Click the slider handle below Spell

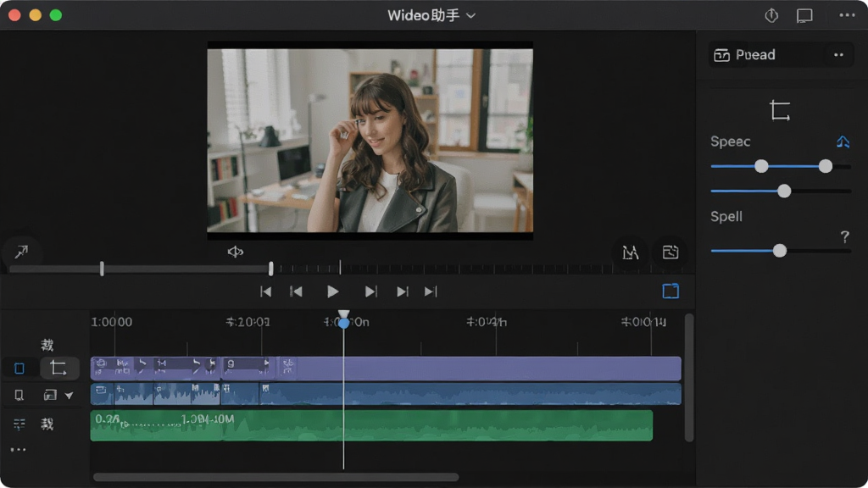[780, 251]
